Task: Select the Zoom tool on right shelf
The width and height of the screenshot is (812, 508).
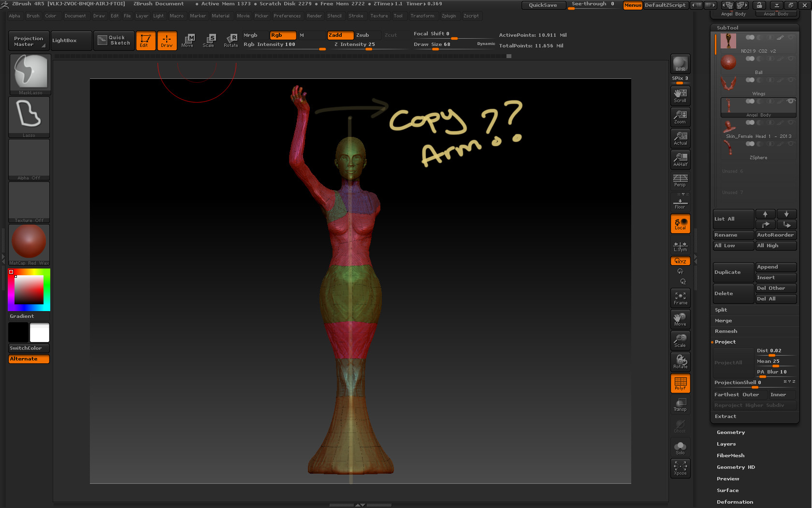Action: tap(680, 116)
